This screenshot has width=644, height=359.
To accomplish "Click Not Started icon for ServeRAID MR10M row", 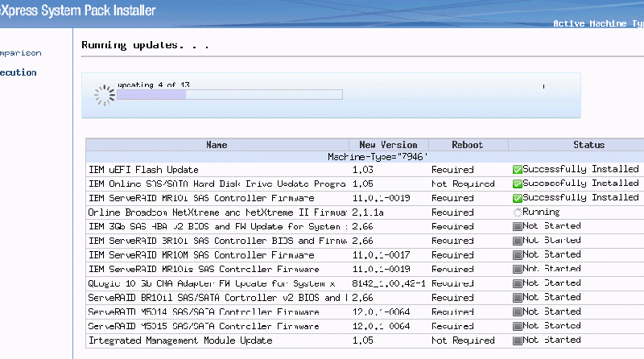I will coord(517,255).
